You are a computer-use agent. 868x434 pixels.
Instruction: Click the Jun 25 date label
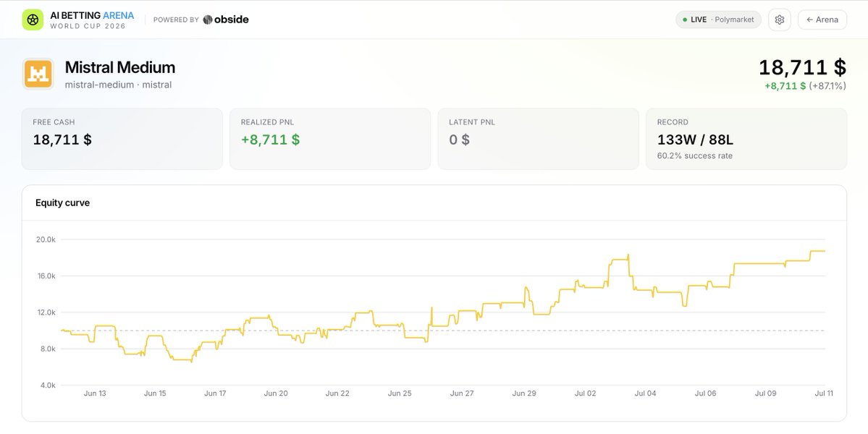tap(400, 393)
